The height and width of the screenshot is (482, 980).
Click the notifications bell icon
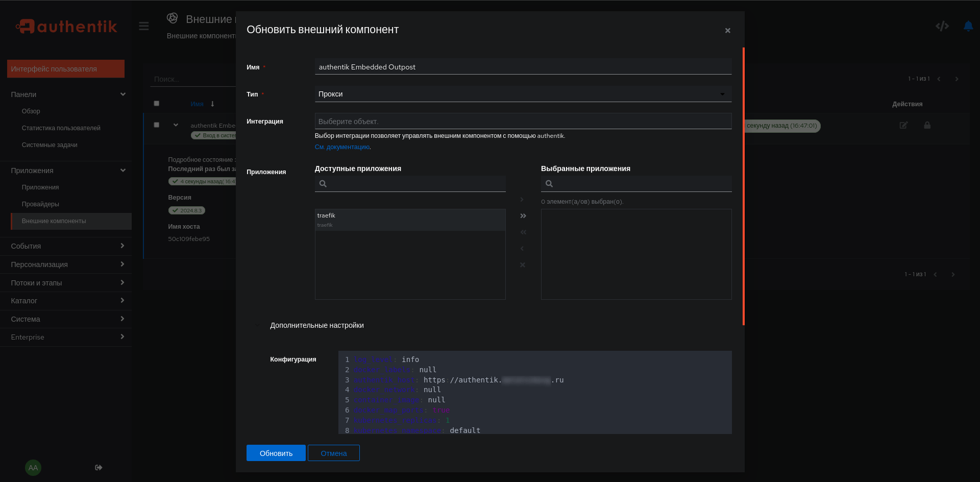(x=968, y=26)
